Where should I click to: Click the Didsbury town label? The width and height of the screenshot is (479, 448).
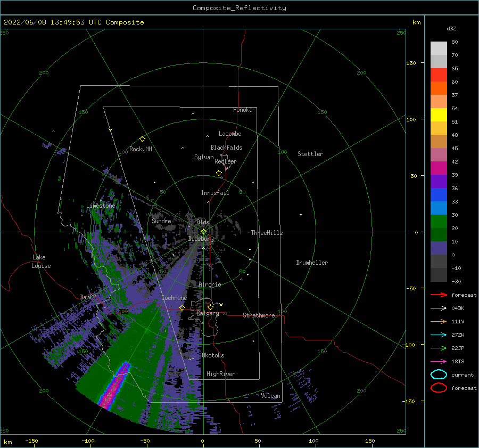[201, 239]
